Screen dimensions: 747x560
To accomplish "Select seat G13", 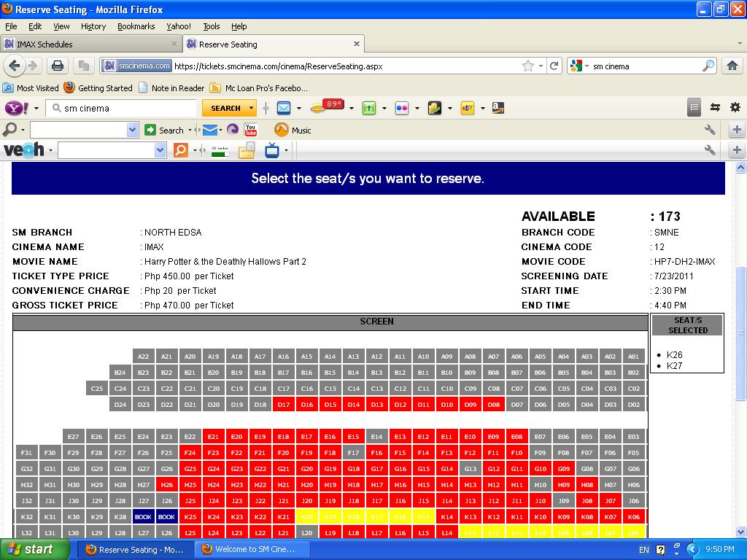I will [471, 469].
